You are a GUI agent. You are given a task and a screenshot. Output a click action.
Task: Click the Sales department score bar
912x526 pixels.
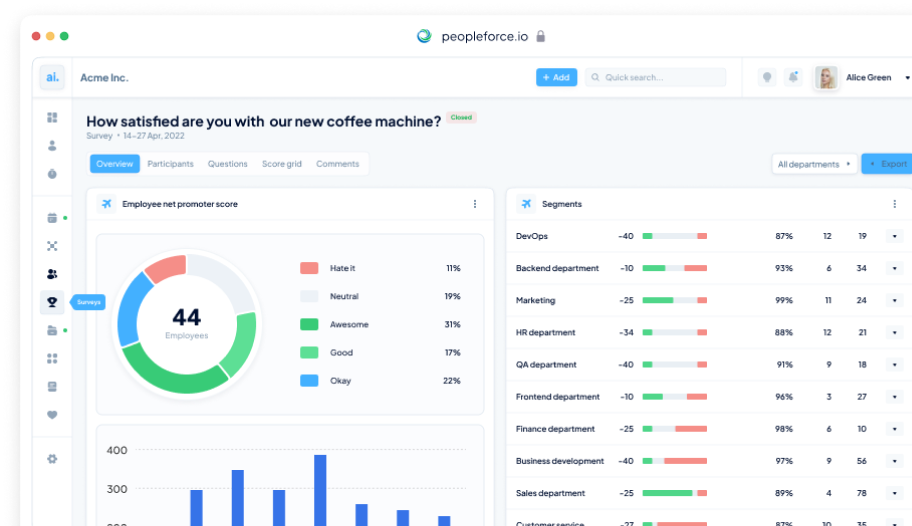tap(675, 493)
